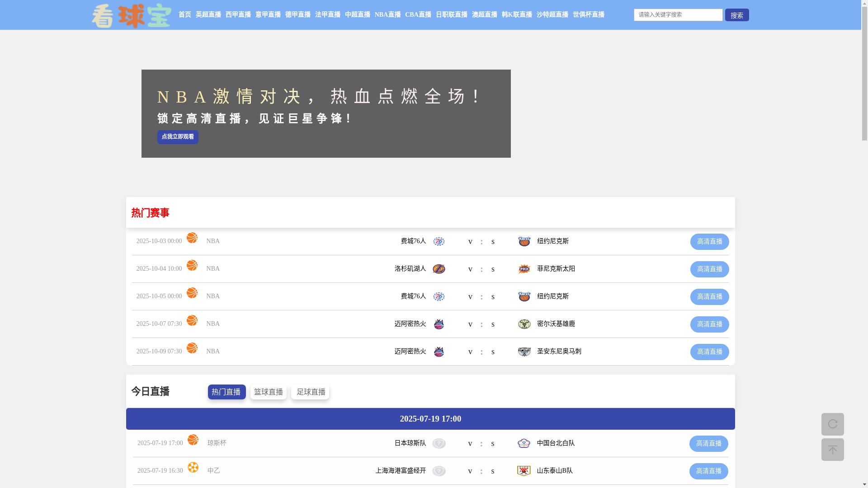
Task: Click 中国台北白队 team logo
Action: pyautogui.click(x=524, y=443)
